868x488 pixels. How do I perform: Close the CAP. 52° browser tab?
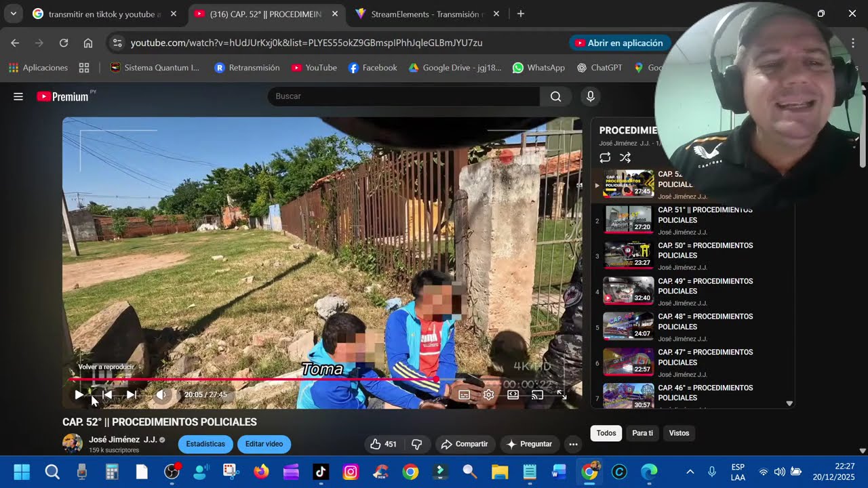click(335, 14)
